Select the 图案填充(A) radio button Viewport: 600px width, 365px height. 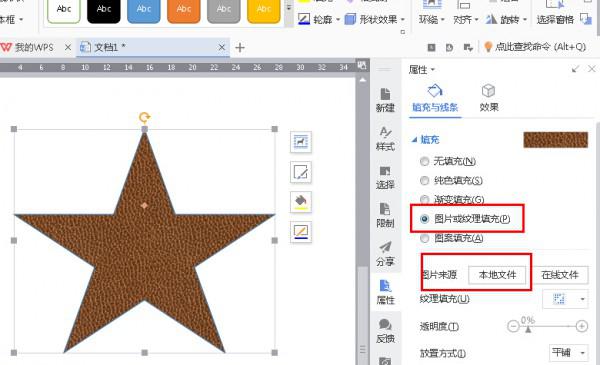pyautogui.click(x=424, y=238)
